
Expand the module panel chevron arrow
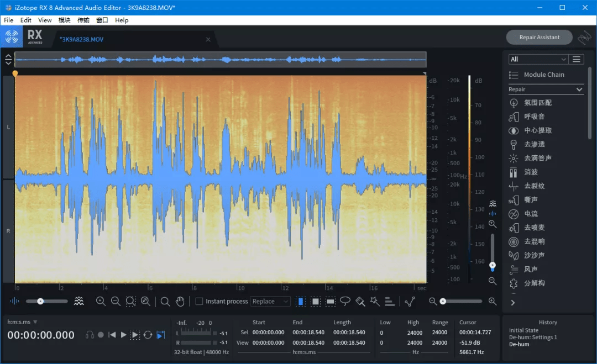point(513,303)
